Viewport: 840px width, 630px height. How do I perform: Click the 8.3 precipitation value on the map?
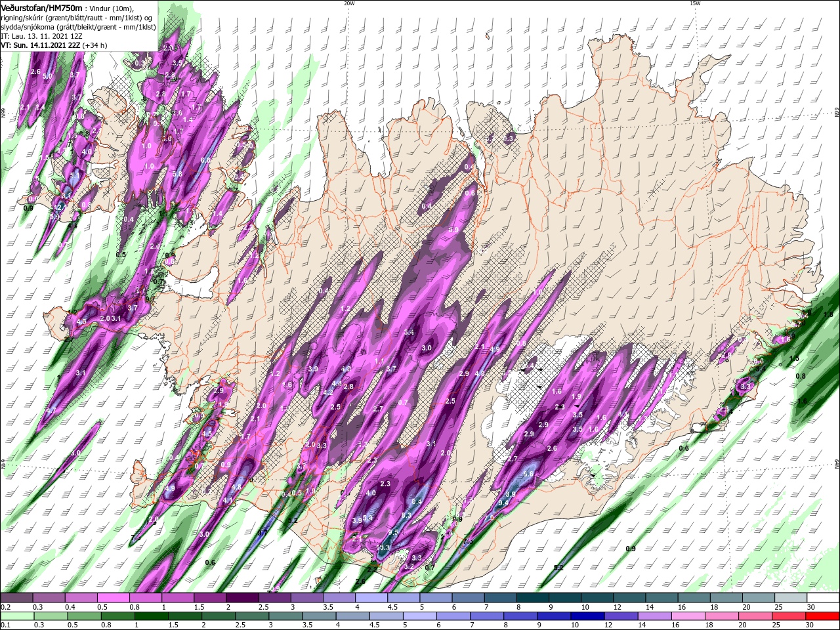point(406,515)
